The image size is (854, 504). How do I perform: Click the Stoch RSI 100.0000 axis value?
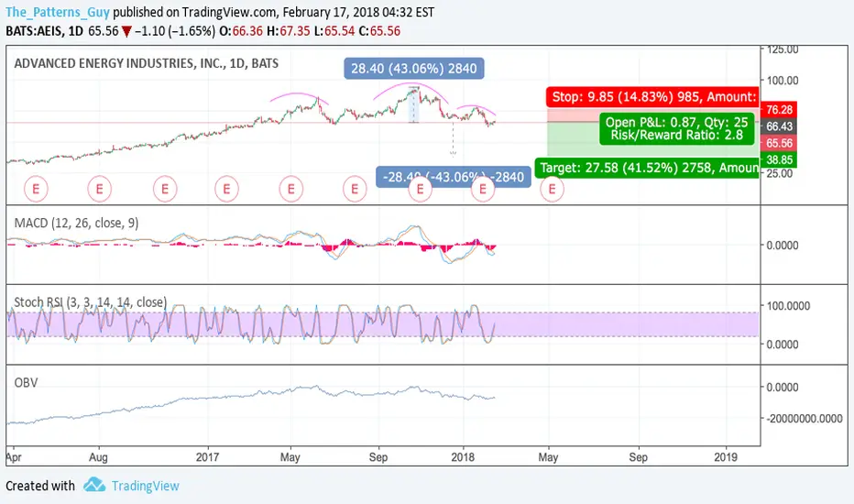[x=788, y=306]
